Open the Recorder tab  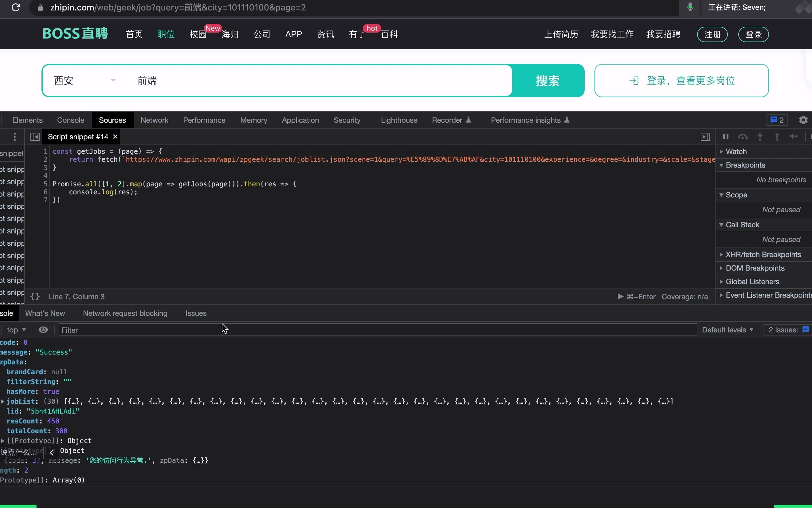click(452, 120)
